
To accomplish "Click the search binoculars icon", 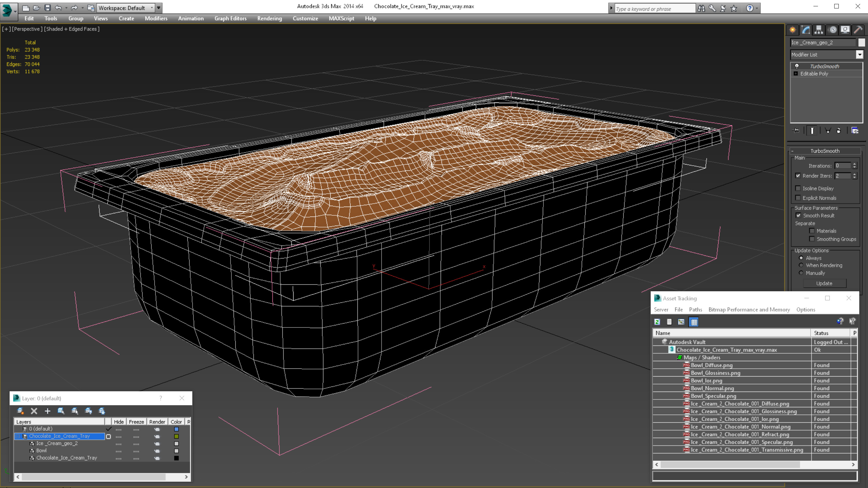I will coord(701,8).
